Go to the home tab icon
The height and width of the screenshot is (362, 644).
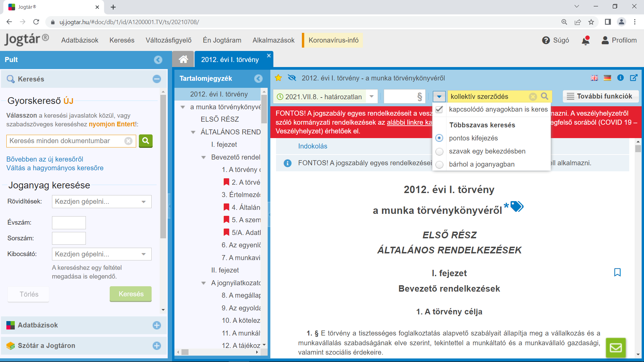click(x=183, y=59)
